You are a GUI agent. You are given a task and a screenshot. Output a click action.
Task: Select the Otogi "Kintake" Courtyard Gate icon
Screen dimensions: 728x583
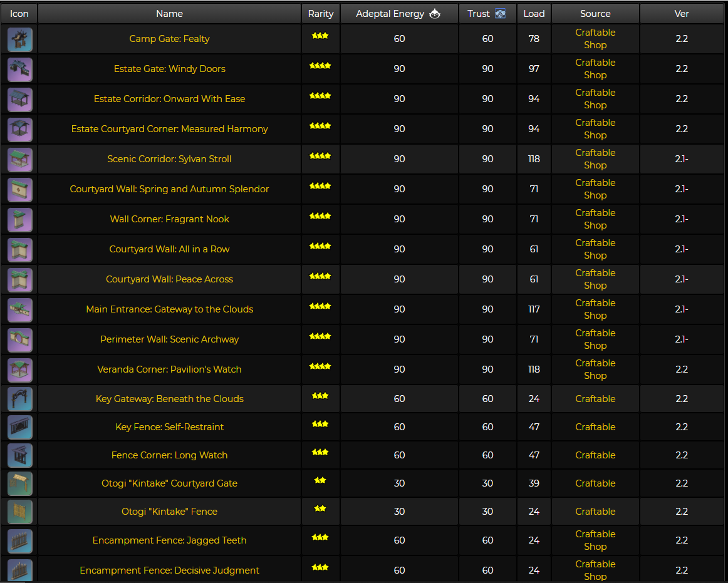[20, 483]
